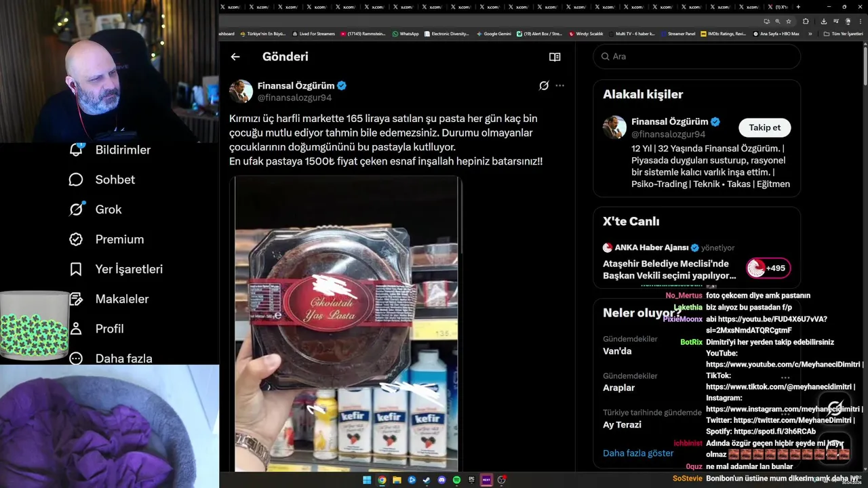
Task: Expand bookmarks overflow chevron
Action: (x=810, y=34)
